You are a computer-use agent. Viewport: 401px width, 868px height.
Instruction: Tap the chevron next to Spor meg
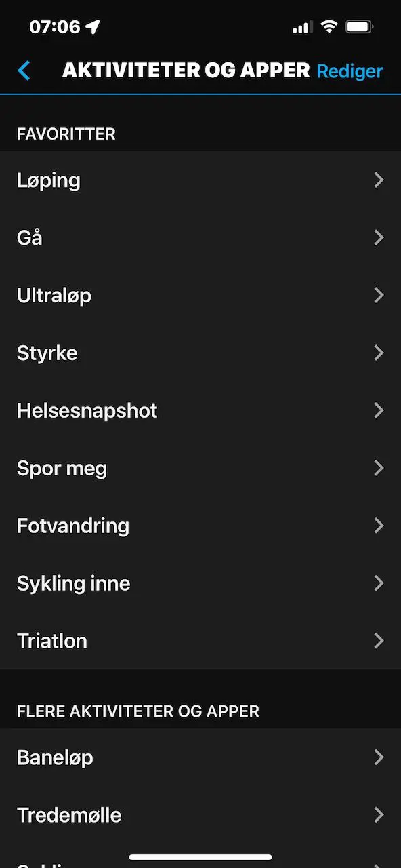(x=379, y=468)
